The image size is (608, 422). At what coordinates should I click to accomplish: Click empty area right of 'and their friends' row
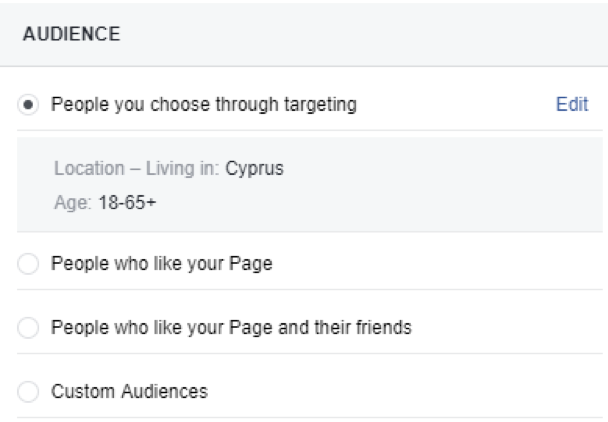[x=510, y=327]
